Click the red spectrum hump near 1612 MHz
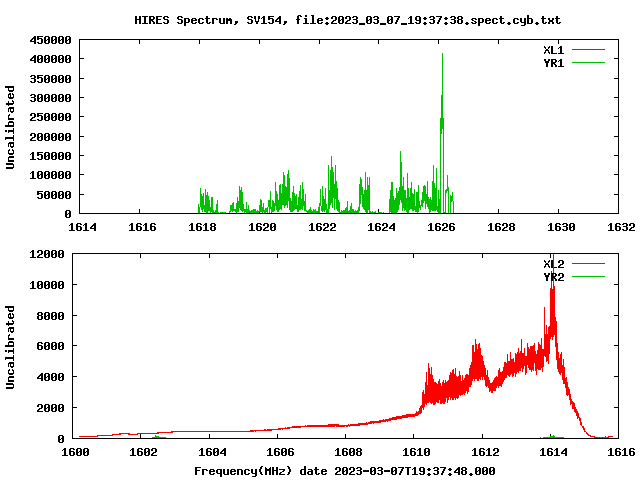Image resolution: width=640 pixels, height=480 pixels. click(477, 361)
